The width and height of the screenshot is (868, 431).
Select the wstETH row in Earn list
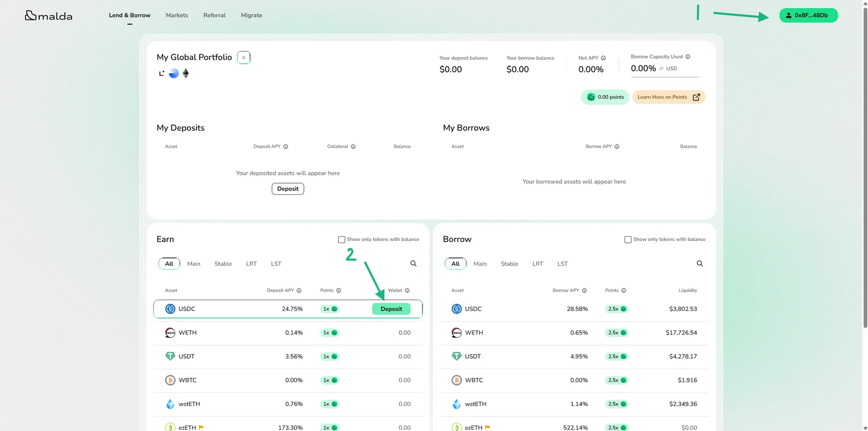[x=288, y=404]
